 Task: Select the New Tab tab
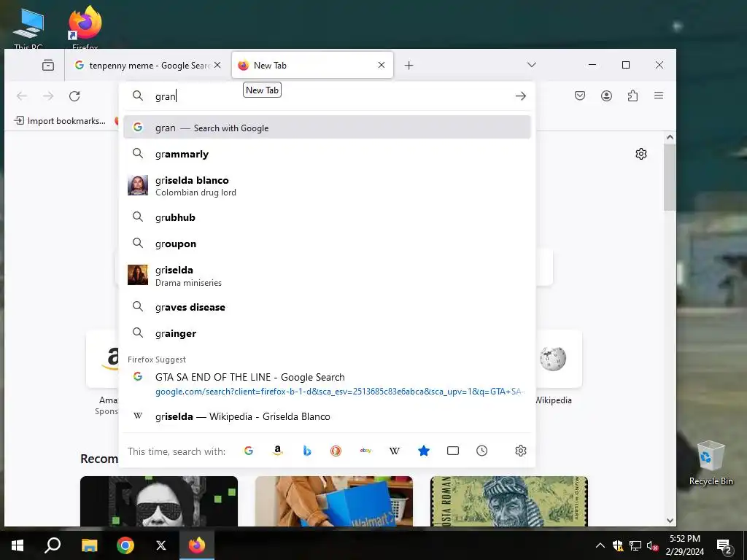tap(312, 65)
